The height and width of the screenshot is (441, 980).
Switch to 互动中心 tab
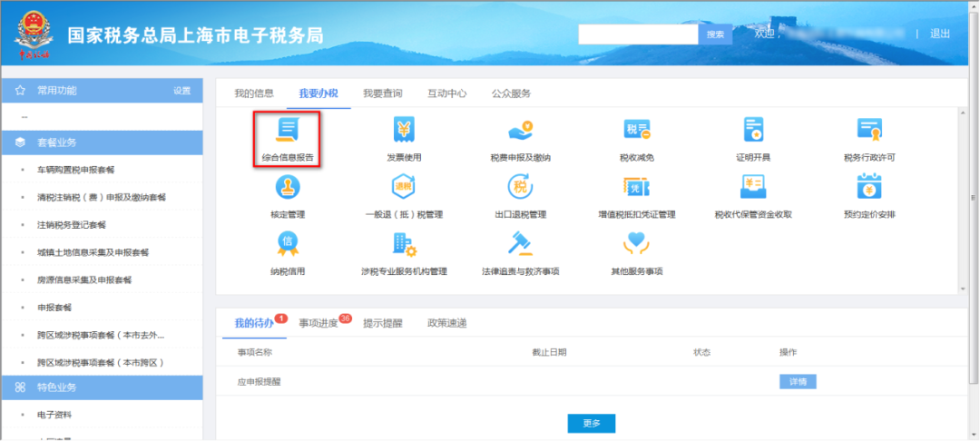(x=446, y=93)
